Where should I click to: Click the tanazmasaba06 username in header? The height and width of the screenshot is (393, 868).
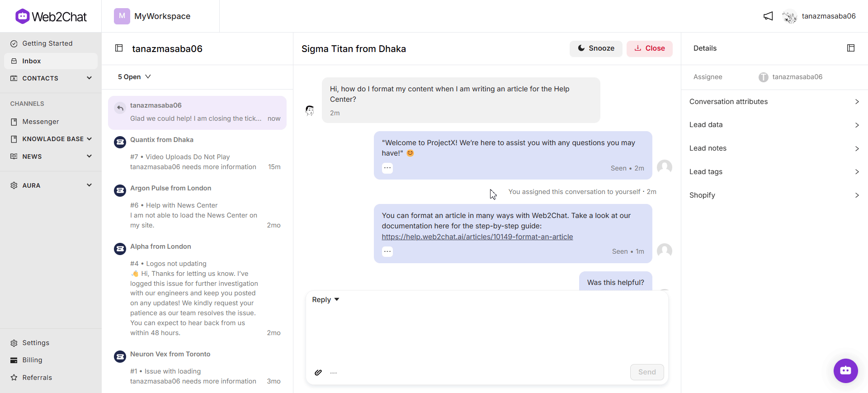pyautogui.click(x=829, y=16)
